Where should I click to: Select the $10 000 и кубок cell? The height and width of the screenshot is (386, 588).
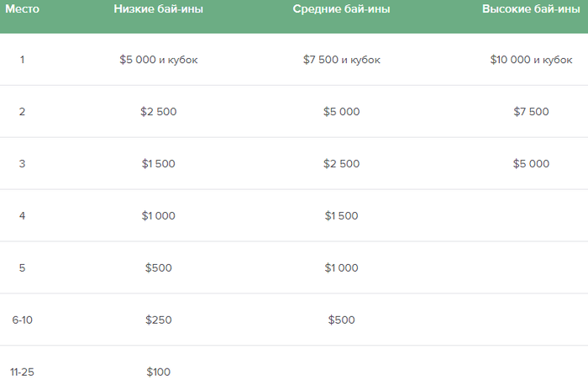pyautogui.click(x=531, y=60)
